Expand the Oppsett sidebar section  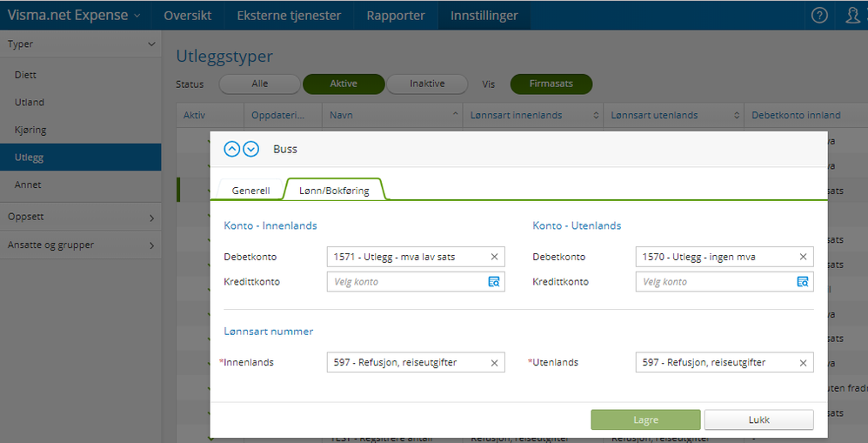tap(80, 217)
